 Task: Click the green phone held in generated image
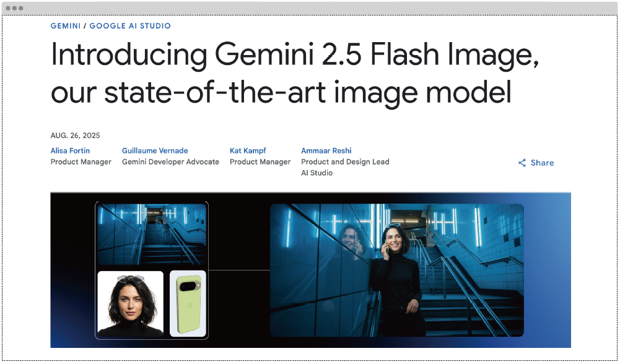(x=387, y=248)
